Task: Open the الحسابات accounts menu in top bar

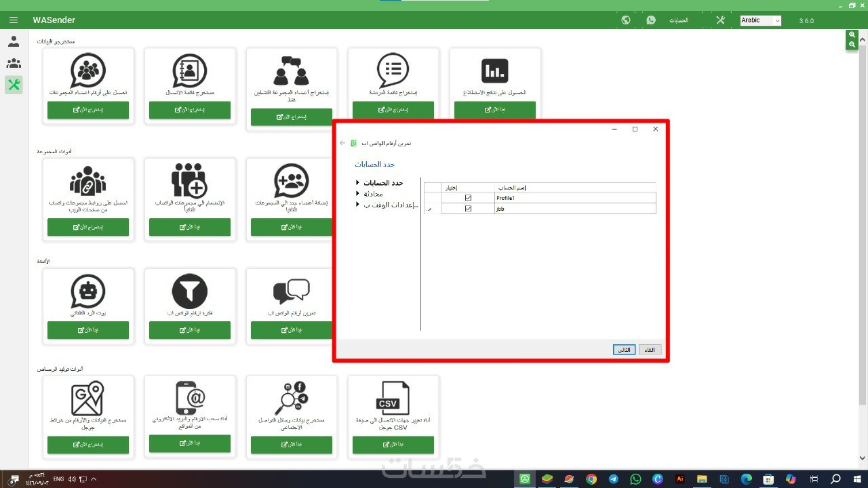Action: click(679, 20)
